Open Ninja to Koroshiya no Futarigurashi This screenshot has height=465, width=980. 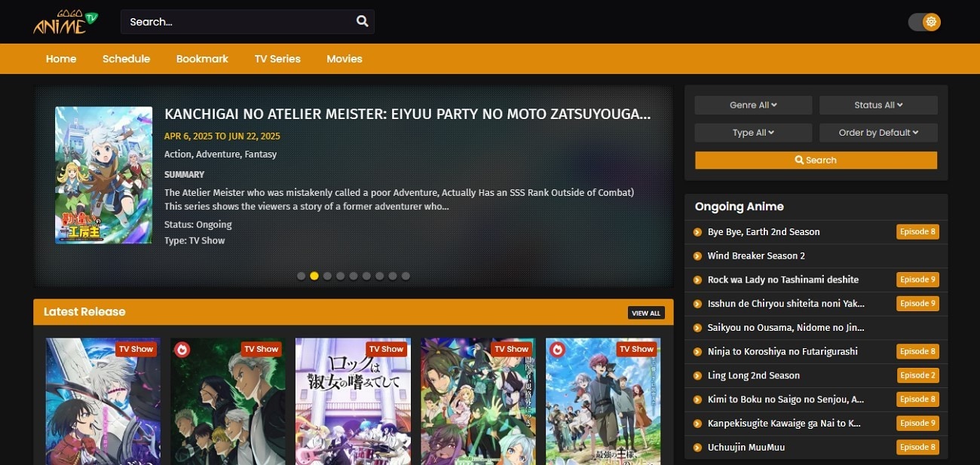coord(782,351)
